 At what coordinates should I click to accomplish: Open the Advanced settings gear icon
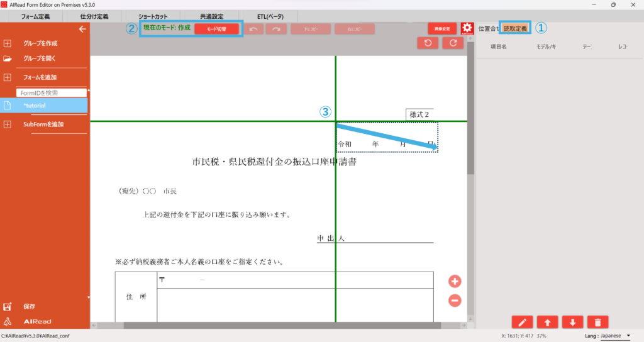click(x=467, y=28)
